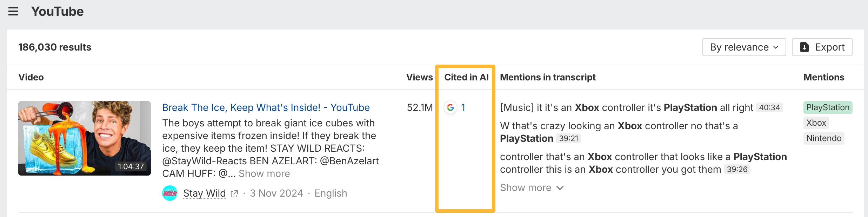The width and height of the screenshot is (868, 217).
Task: Select the Nintendo mention tag
Action: click(x=823, y=138)
